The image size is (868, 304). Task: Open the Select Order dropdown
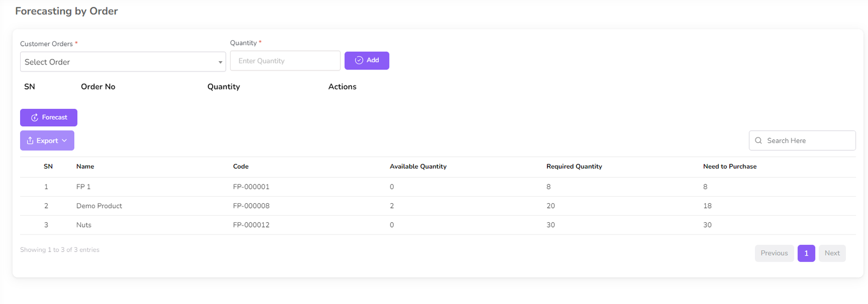(x=119, y=62)
